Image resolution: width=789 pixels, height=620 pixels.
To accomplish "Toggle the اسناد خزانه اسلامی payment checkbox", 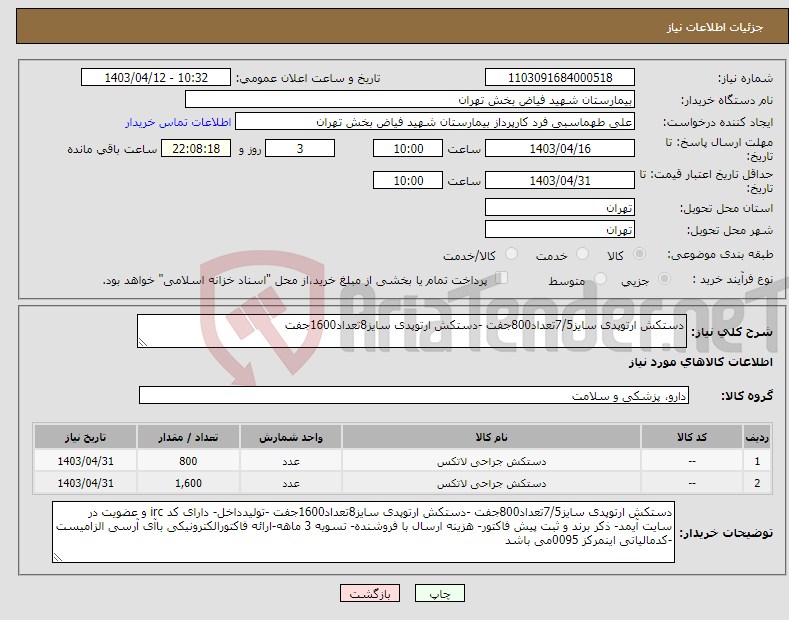I will pyautogui.click(x=501, y=278).
